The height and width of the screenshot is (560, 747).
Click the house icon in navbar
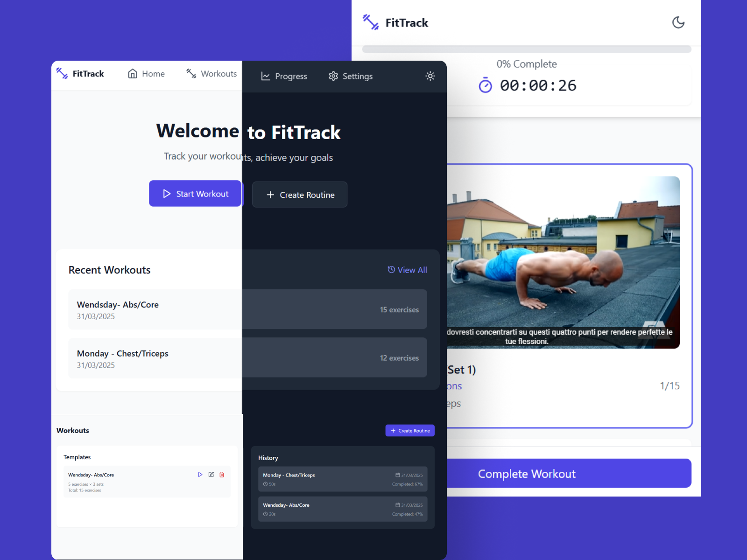(x=133, y=74)
